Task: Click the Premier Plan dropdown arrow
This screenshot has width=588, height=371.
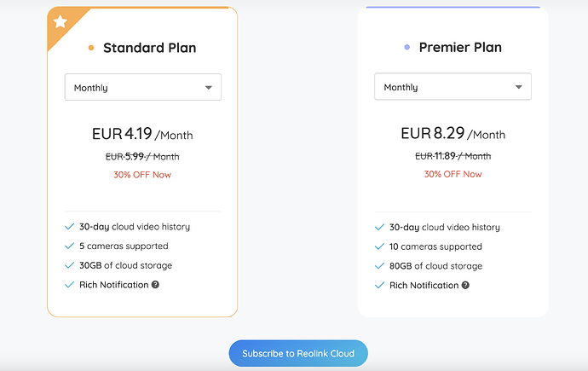Action: tap(519, 87)
